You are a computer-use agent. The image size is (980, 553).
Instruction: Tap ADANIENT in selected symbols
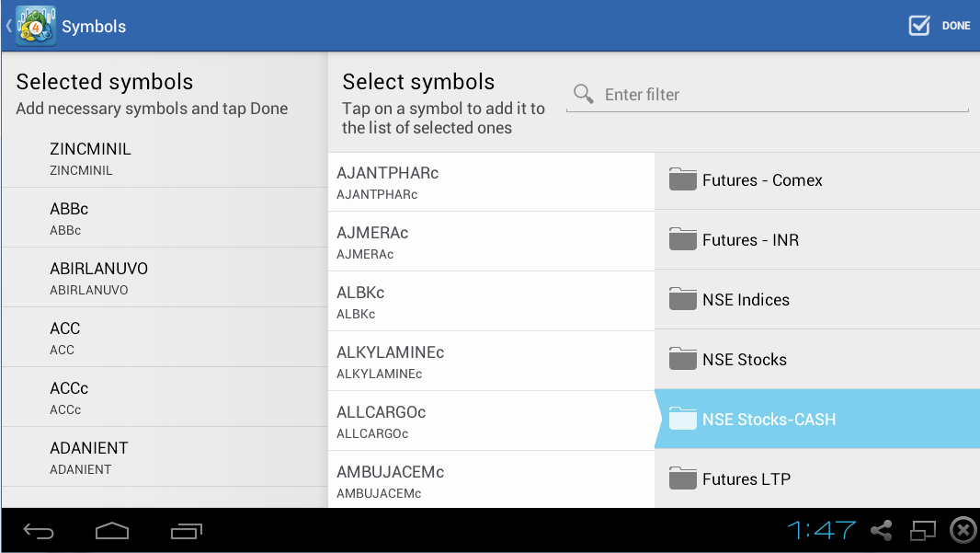pos(165,457)
